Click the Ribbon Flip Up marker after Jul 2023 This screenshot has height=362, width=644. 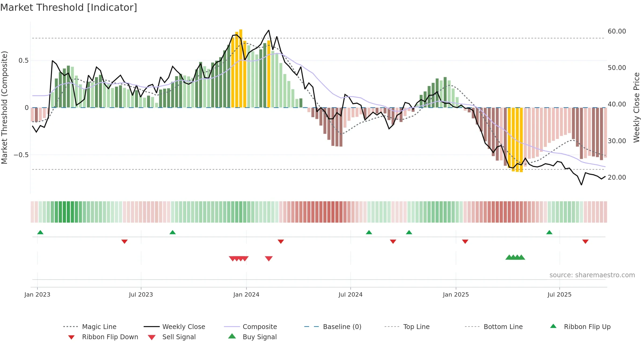[x=173, y=232]
